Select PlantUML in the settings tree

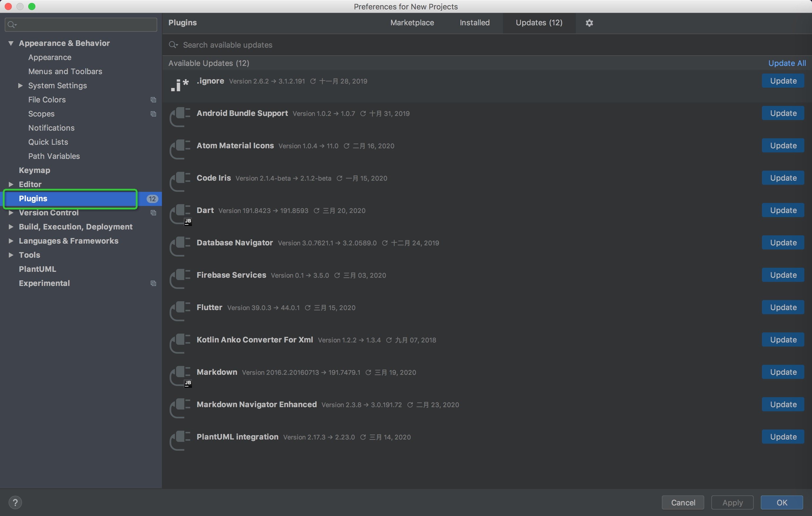37,269
